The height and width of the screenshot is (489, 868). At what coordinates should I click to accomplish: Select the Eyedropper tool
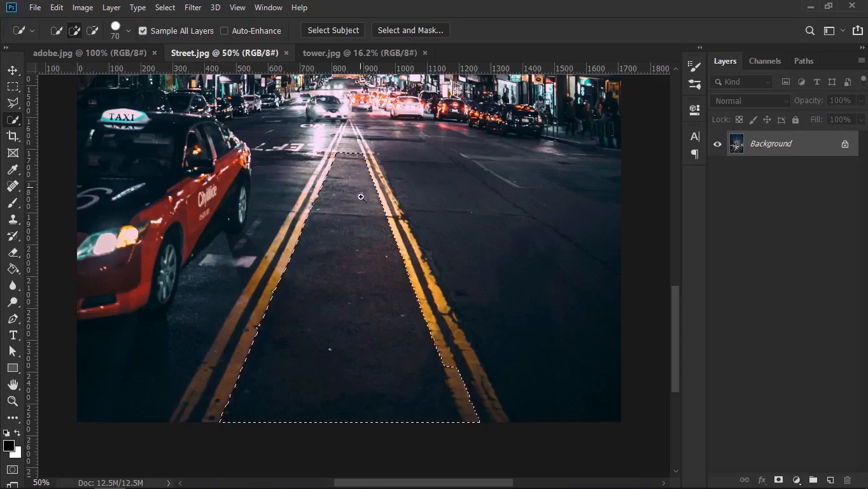(13, 169)
